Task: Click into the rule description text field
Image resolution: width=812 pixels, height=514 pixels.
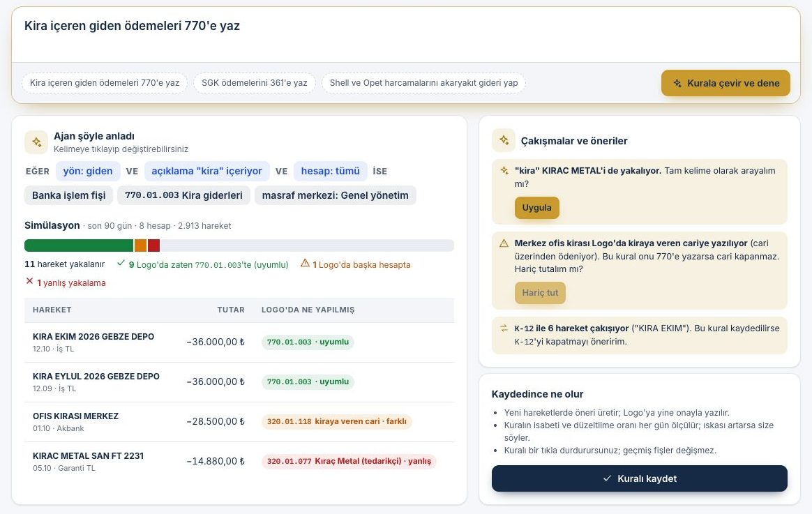Action: tap(406, 35)
